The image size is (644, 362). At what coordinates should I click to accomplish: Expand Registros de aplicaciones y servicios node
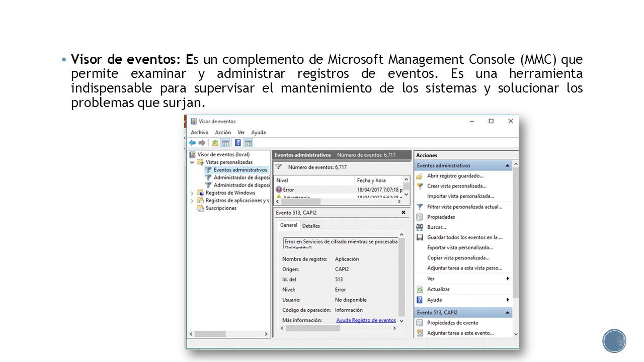click(192, 201)
